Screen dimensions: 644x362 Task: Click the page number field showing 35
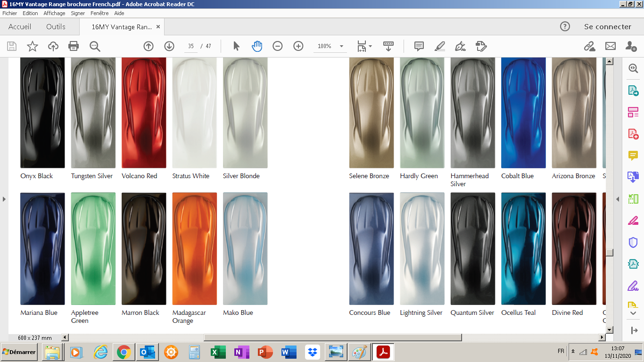[190, 46]
